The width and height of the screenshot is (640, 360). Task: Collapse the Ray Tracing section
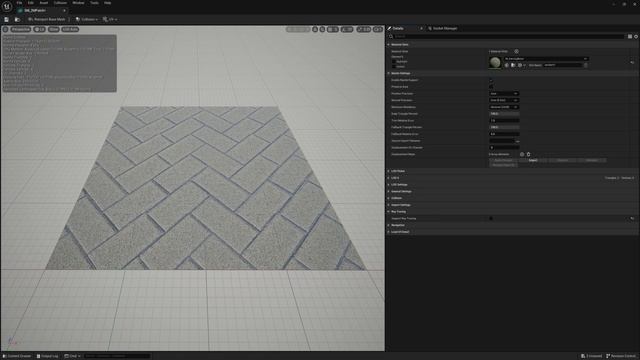coord(389,211)
